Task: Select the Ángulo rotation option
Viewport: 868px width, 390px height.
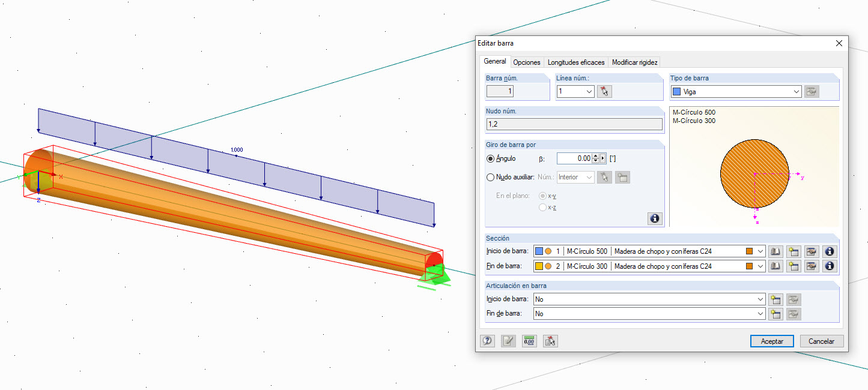Action: coord(490,158)
